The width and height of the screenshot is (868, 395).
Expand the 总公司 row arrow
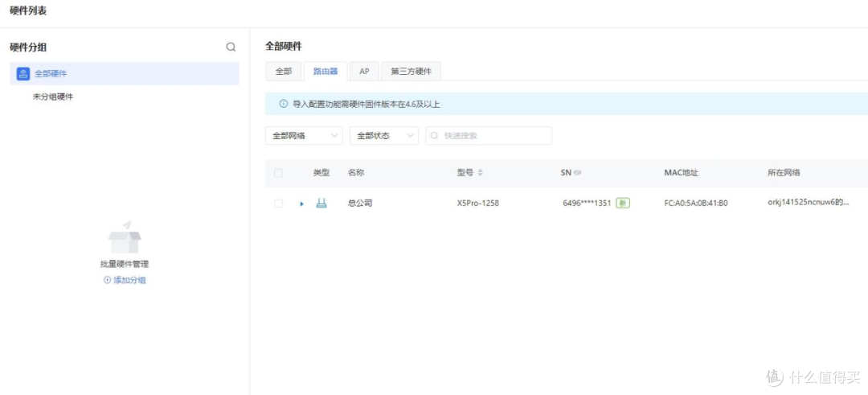coord(301,204)
